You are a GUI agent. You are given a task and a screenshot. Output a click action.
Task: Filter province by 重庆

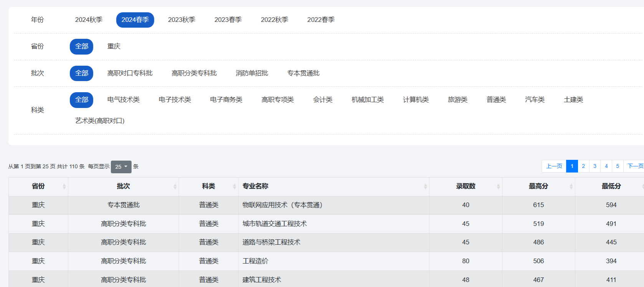point(114,46)
